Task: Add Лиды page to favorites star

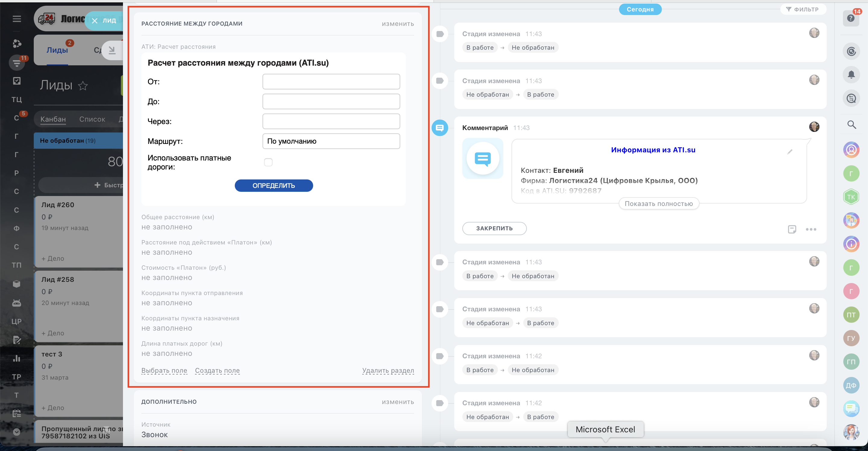Action: [x=83, y=86]
